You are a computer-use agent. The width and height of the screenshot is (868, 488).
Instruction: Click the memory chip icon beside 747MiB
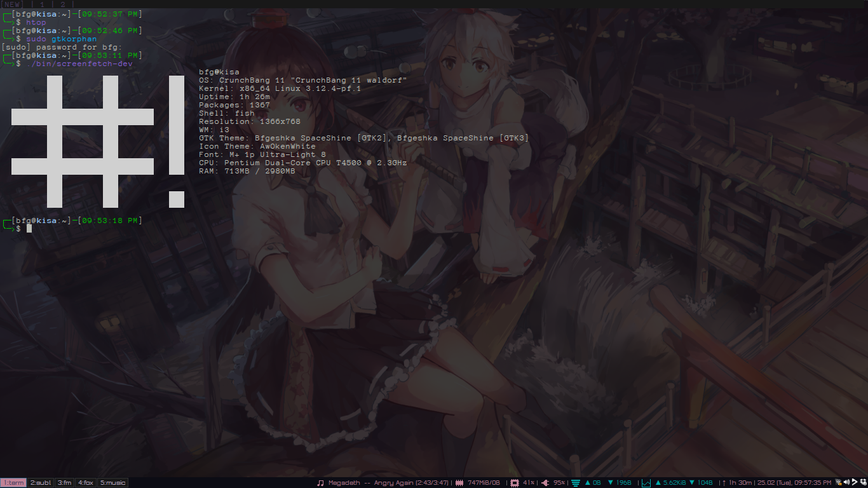coord(459,483)
